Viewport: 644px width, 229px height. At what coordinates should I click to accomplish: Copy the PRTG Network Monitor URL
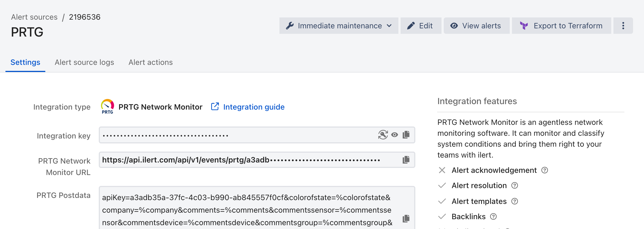tap(406, 160)
